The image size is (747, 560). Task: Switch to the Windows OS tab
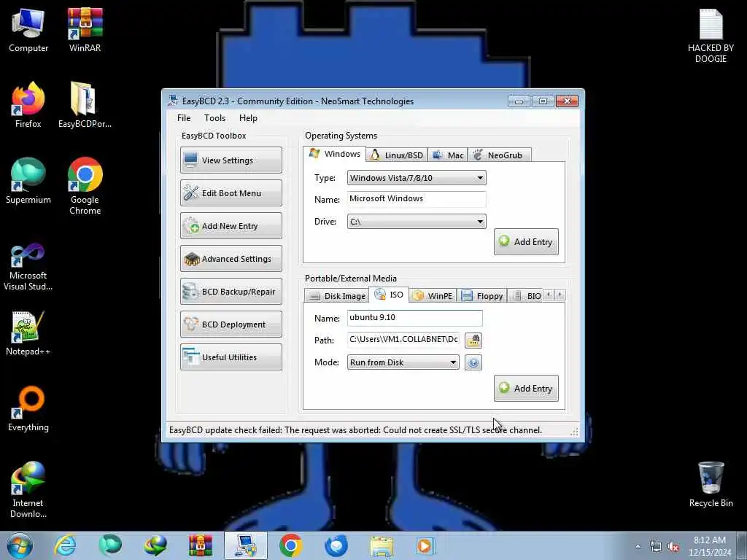pos(334,154)
